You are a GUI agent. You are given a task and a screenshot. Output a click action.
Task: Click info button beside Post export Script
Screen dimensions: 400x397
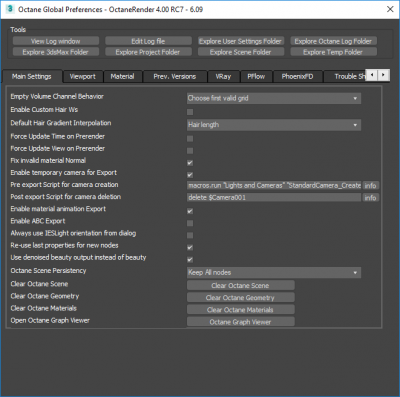(x=370, y=198)
